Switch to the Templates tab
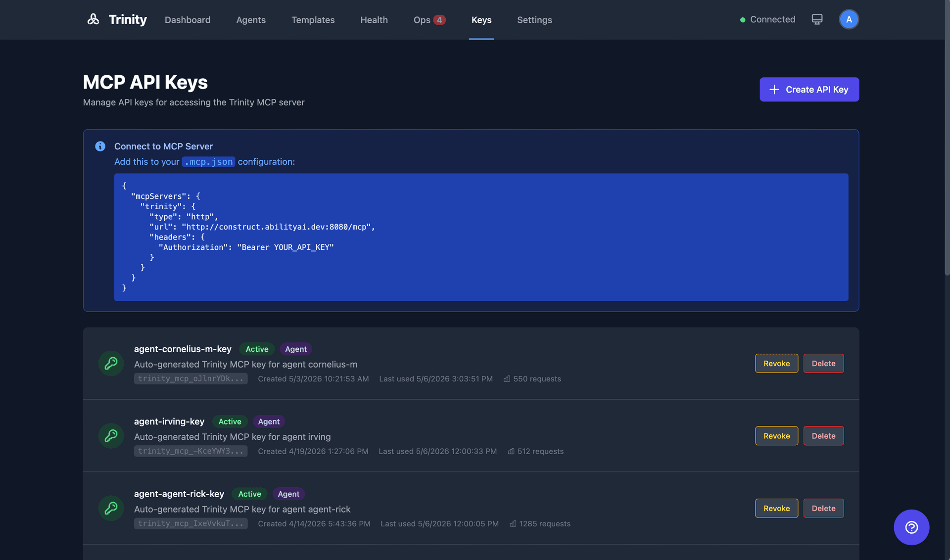The height and width of the screenshot is (560, 950). point(313,20)
